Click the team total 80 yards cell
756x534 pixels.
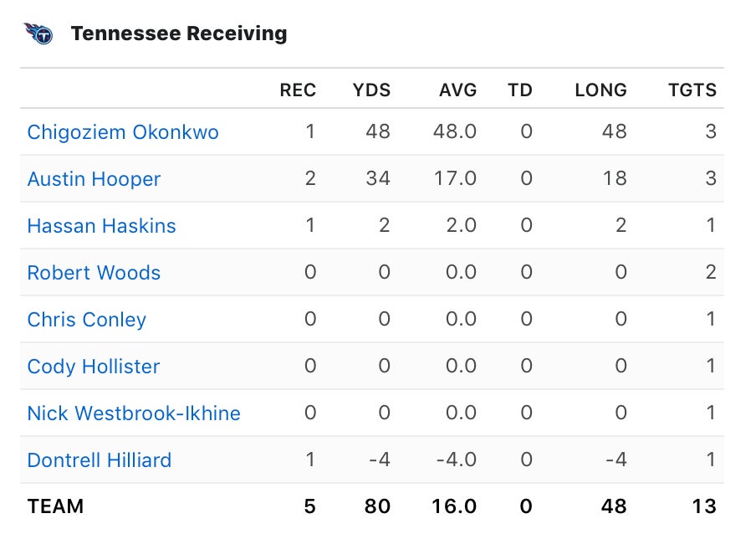(x=378, y=506)
